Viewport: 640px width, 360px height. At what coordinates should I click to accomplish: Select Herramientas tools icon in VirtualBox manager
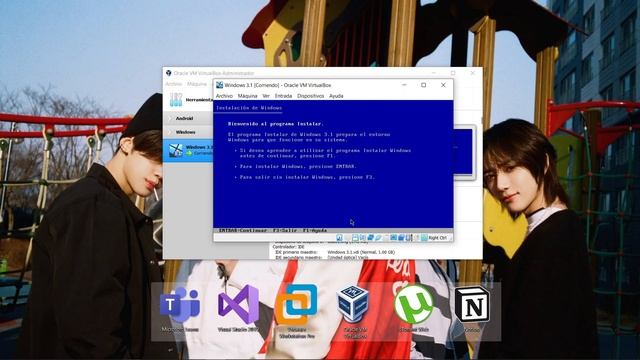[176, 100]
